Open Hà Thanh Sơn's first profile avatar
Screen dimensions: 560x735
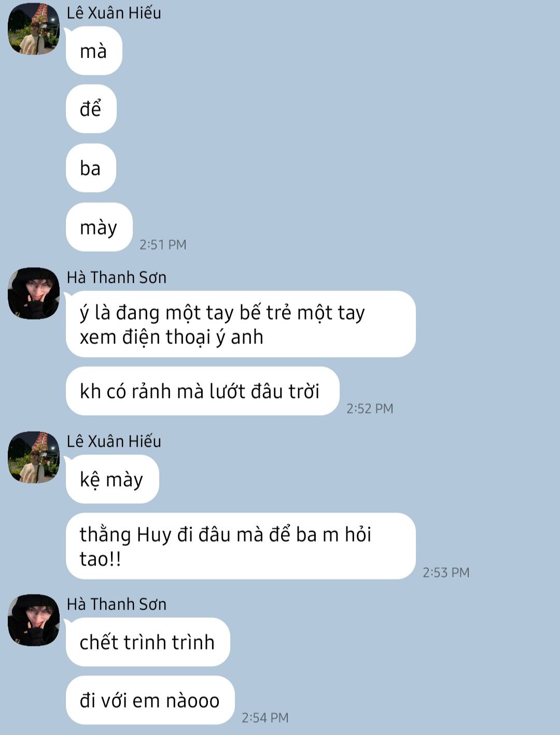click(x=34, y=293)
